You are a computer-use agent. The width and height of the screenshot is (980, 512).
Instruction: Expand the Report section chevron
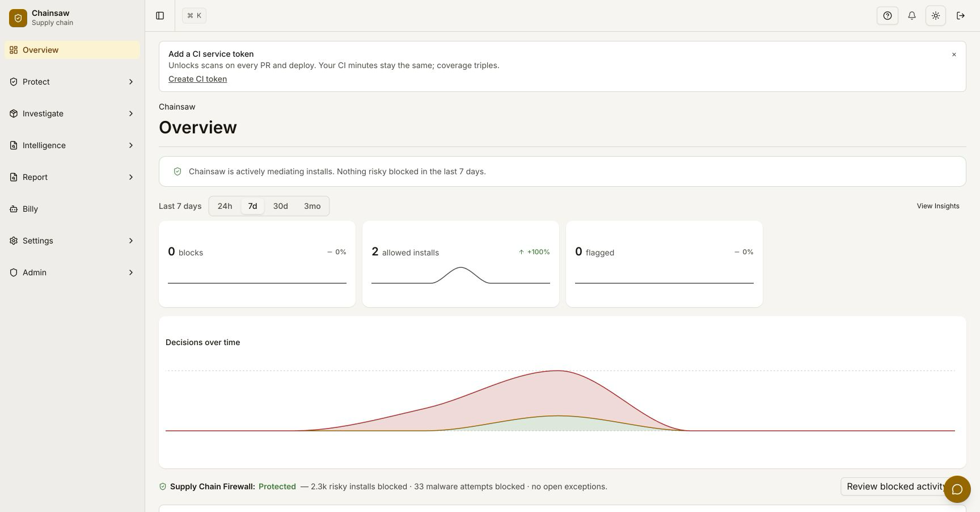coord(131,177)
